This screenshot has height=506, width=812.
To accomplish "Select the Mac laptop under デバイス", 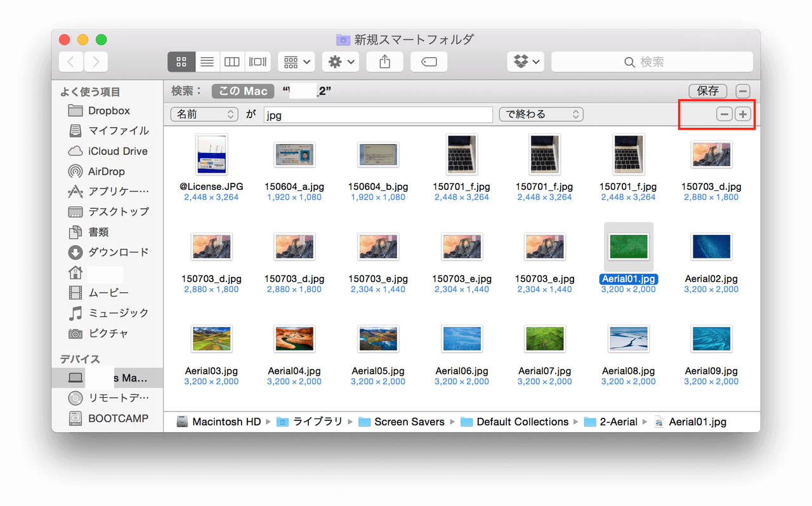I will [107, 378].
